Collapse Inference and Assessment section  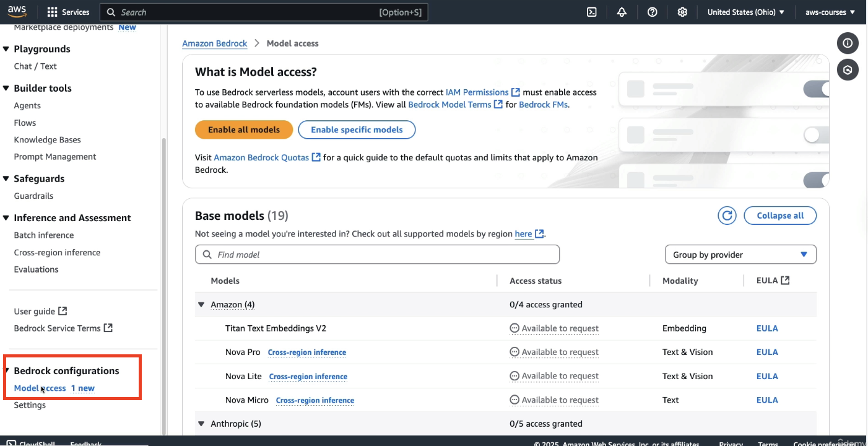pyautogui.click(x=6, y=218)
